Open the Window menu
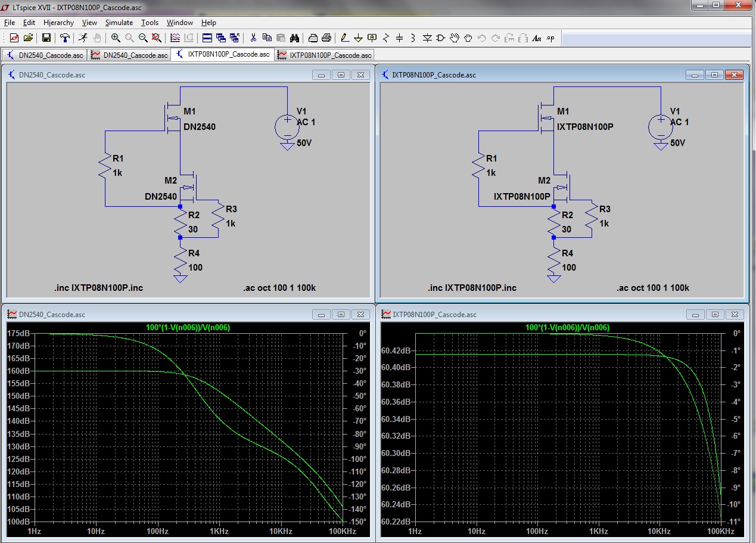756x543 pixels. (x=179, y=23)
